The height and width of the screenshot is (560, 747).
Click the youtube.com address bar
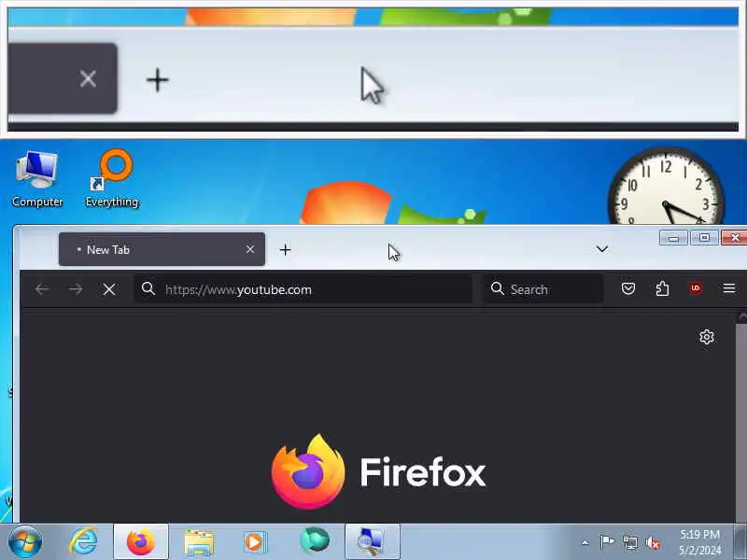click(x=303, y=289)
